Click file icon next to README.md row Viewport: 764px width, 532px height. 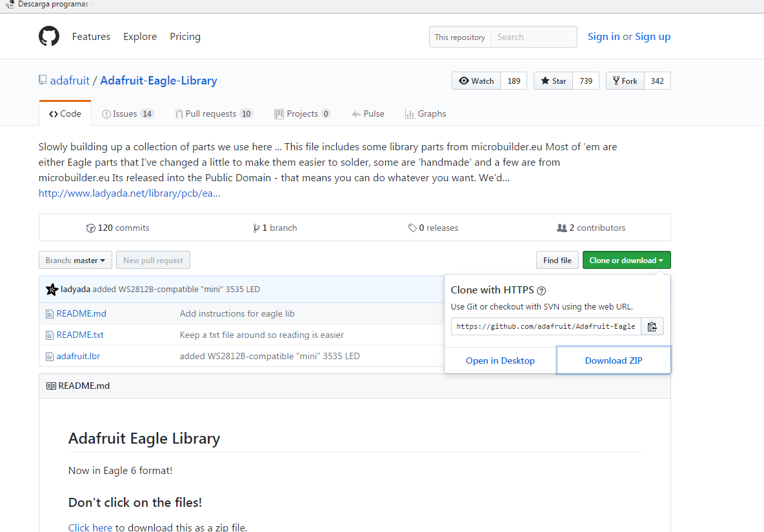[x=49, y=314]
